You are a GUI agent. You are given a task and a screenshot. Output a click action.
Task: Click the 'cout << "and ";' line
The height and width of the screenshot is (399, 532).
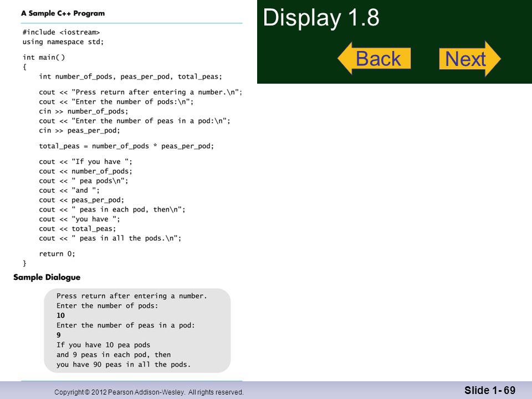(x=69, y=190)
